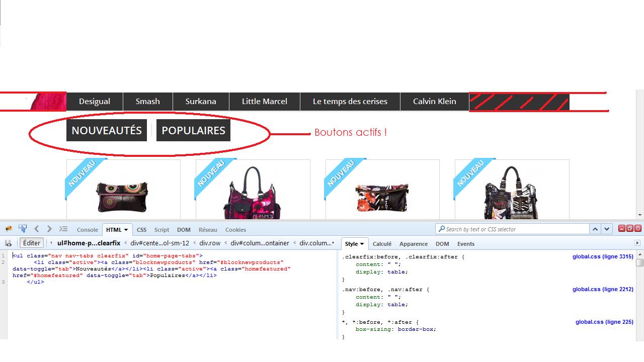Jump to previous search match arrow
The width and height of the screenshot is (644, 362).
(x=595, y=229)
